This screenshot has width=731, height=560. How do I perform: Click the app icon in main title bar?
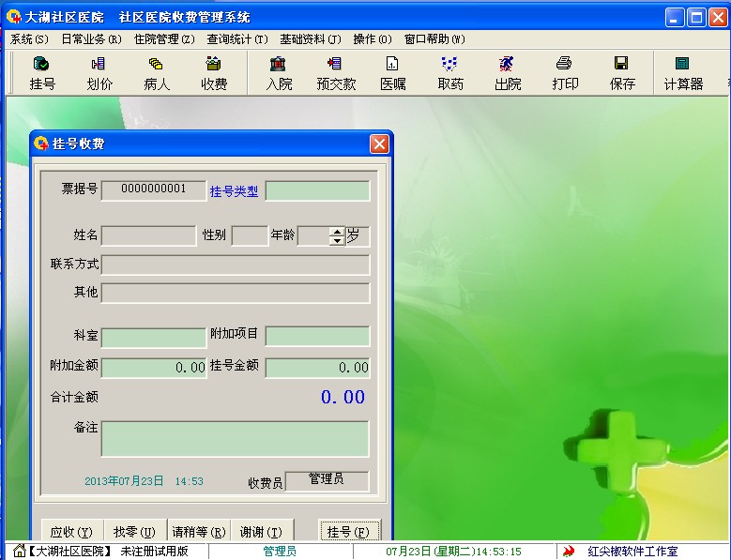[14, 17]
